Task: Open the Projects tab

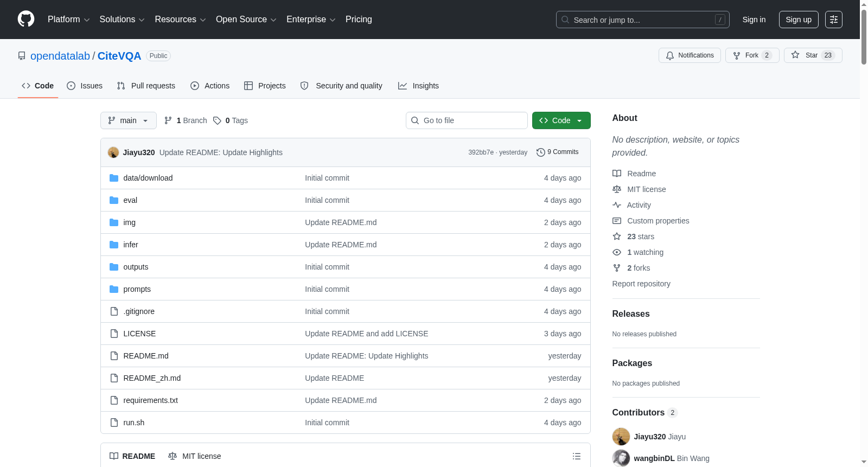Action: 265,86
